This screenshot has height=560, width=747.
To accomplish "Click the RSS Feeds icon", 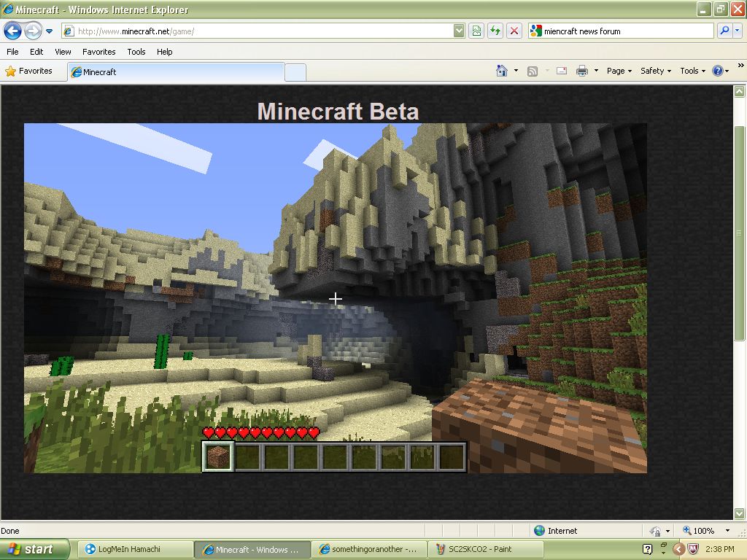I will pyautogui.click(x=533, y=71).
